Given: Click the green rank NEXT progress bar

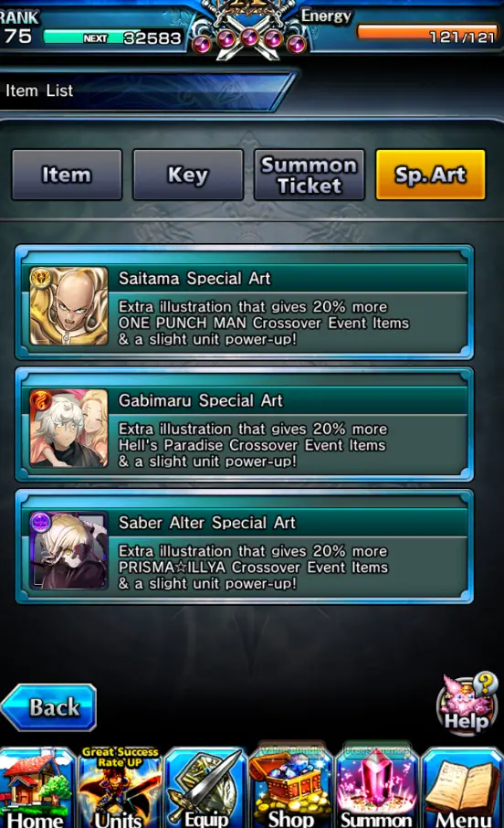Looking at the screenshot, I should coord(112,37).
